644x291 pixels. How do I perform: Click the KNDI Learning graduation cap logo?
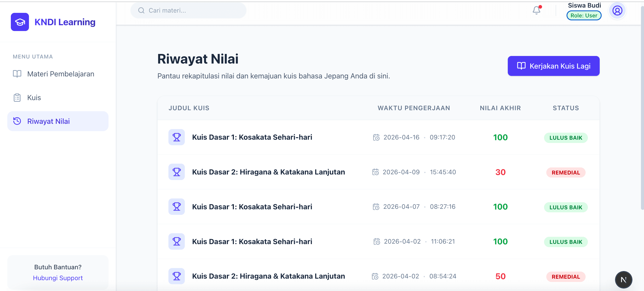click(20, 22)
